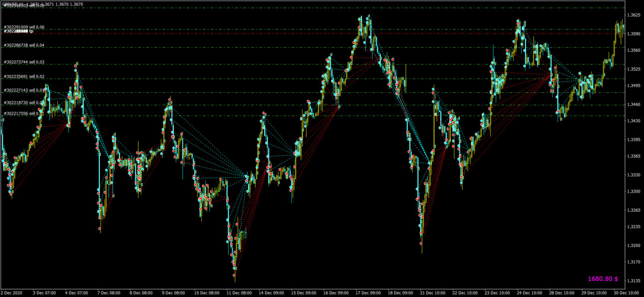
Task: Click the 15 Dec 09:00 time label
Action: tap(304, 293)
